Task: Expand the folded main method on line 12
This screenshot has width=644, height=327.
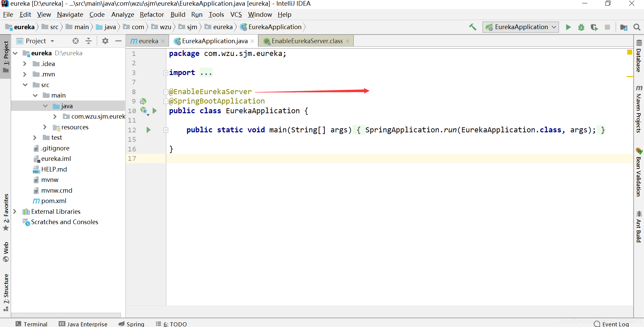Action: [x=166, y=130]
